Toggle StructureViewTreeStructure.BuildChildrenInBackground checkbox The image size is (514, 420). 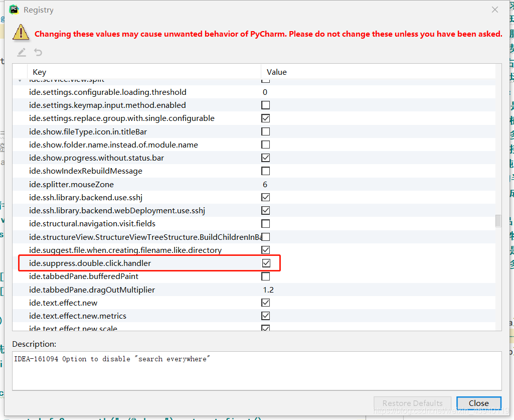coord(265,237)
